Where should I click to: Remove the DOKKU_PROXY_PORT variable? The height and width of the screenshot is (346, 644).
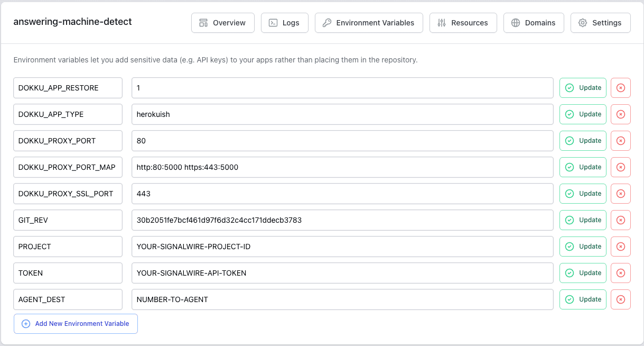(x=621, y=141)
